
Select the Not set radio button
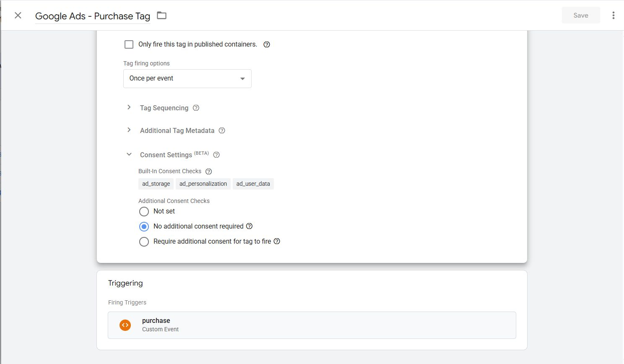pos(144,211)
